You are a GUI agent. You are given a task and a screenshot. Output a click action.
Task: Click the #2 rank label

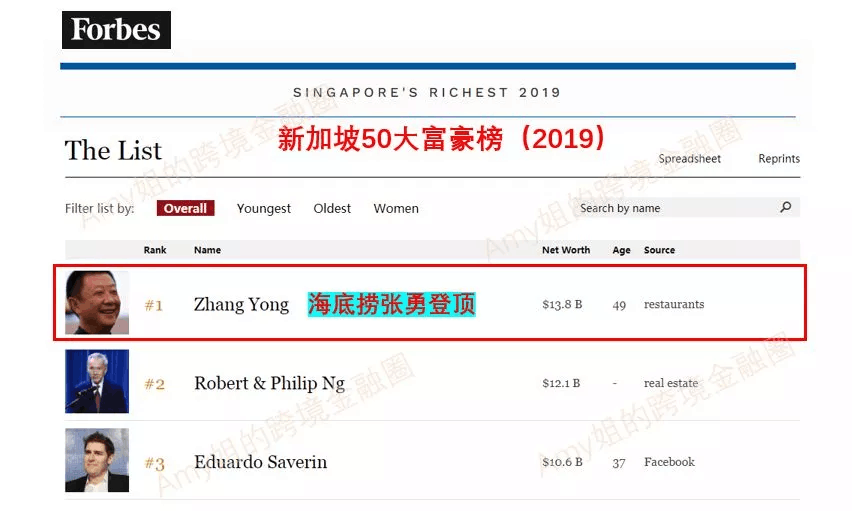154,384
